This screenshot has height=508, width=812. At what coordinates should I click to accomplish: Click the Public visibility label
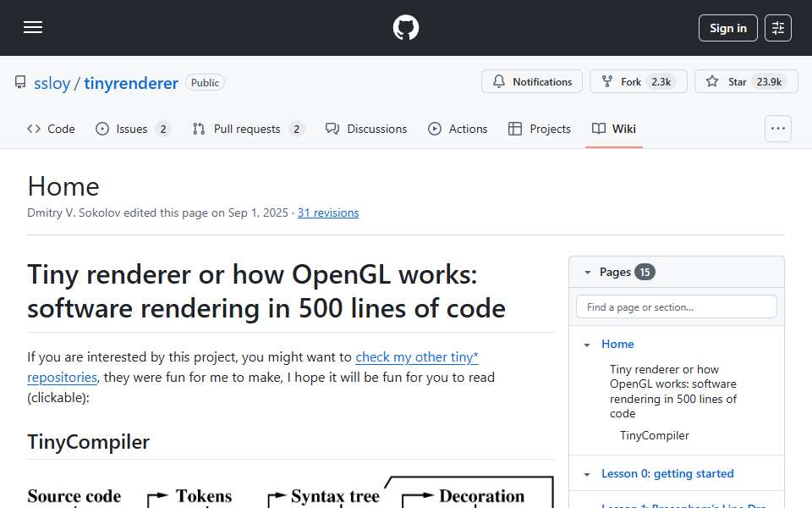(x=205, y=83)
